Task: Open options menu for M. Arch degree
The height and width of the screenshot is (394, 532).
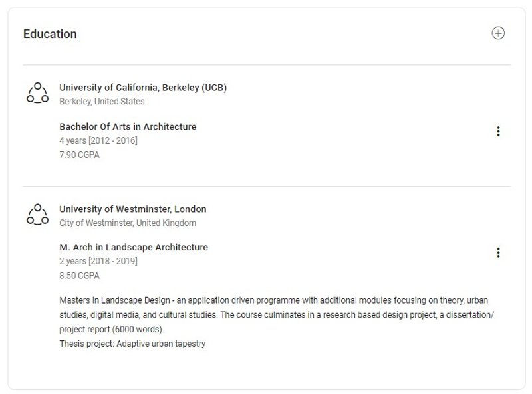Action: tap(498, 252)
